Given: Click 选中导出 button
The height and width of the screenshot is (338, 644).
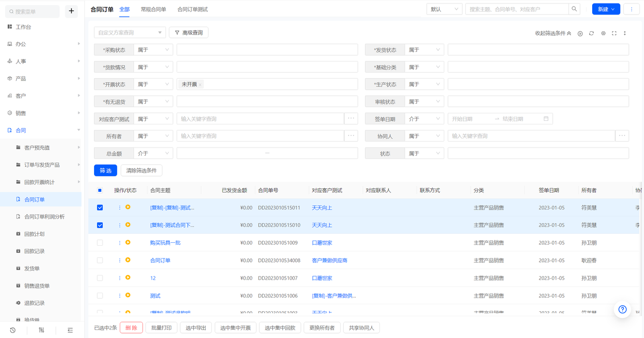Looking at the screenshot, I should click(x=196, y=328).
